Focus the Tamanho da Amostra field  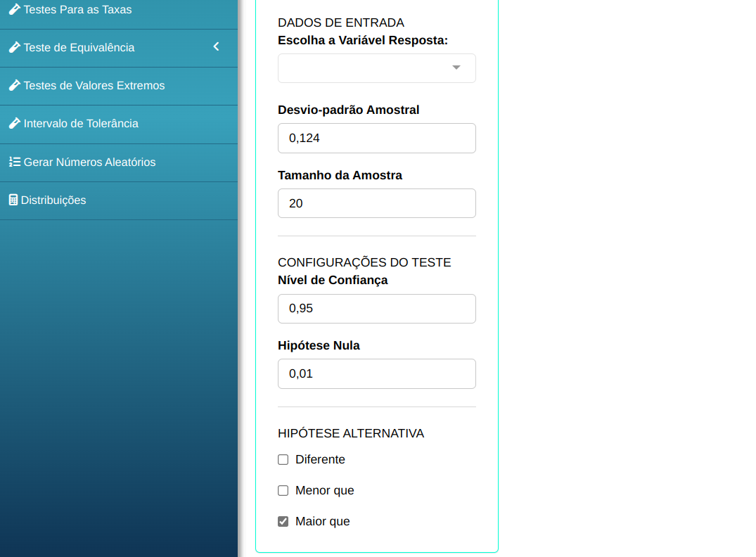pyautogui.click(x=377, y=203)
